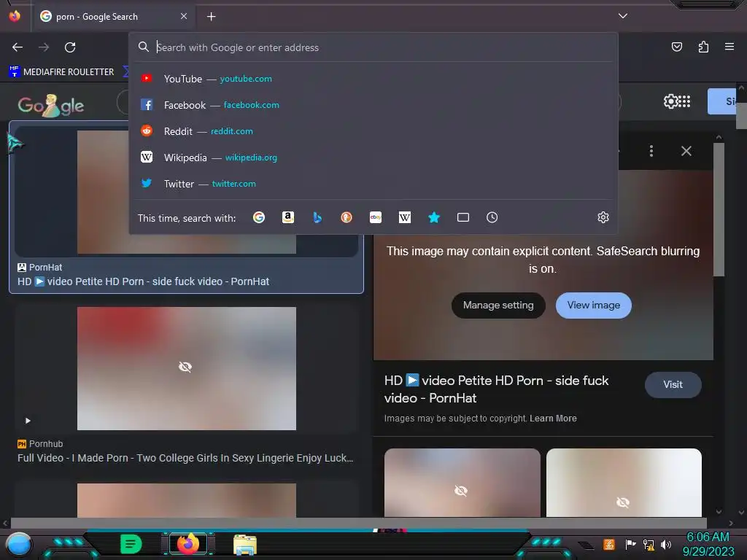747x560 pixels.
Task: Select the Reddit suggestion row
Action: pyautogui.click(x=373, y=131)
